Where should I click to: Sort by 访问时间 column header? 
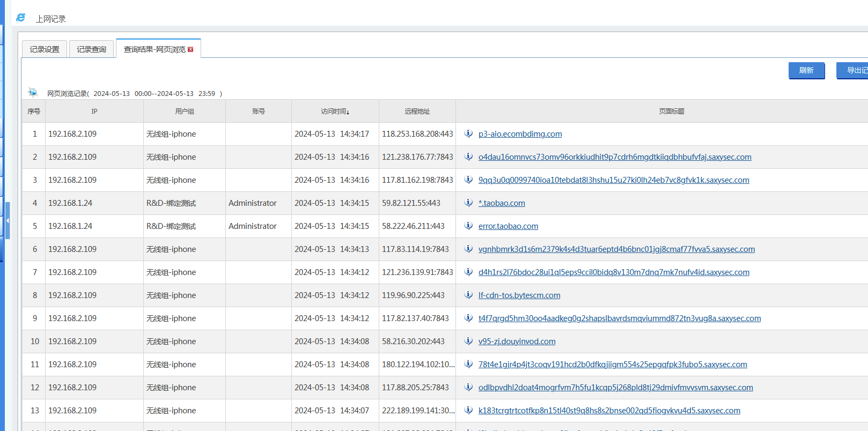pyautogui.click(x=335, y=112)
